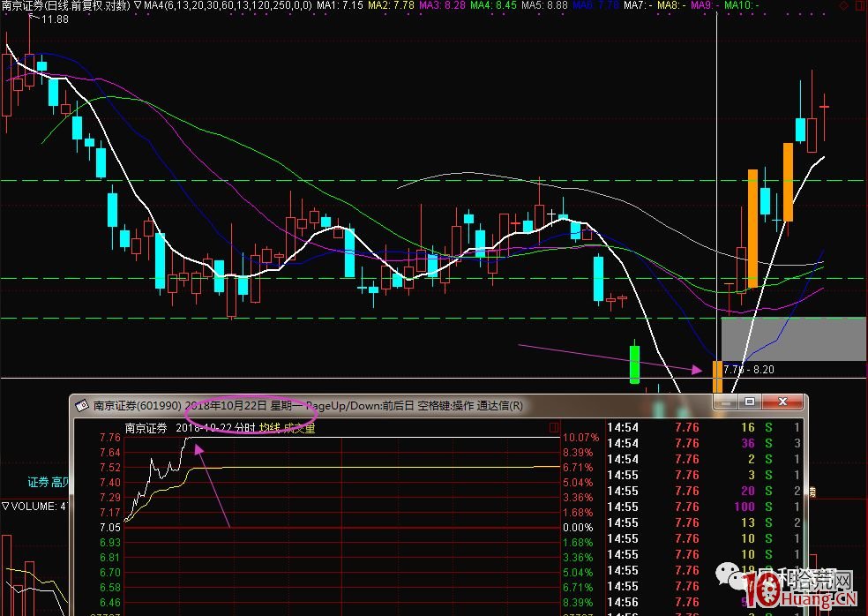
Task: Select the 14:55 tick row with volume 100
Action: pos(704,507)
